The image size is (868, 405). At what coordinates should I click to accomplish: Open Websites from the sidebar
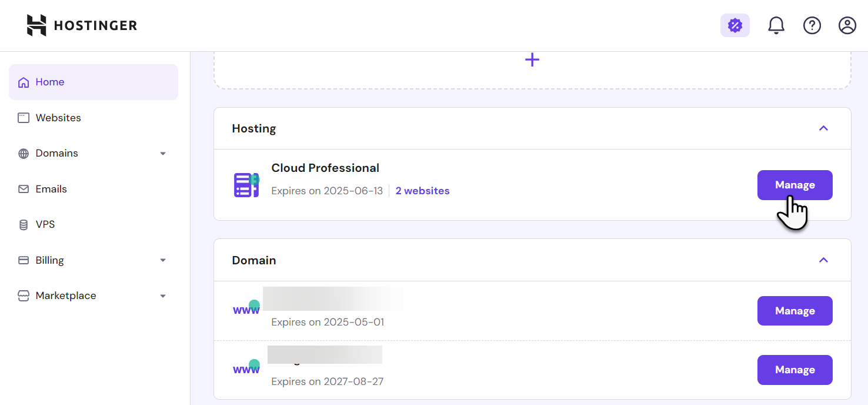tap(94, 118)
